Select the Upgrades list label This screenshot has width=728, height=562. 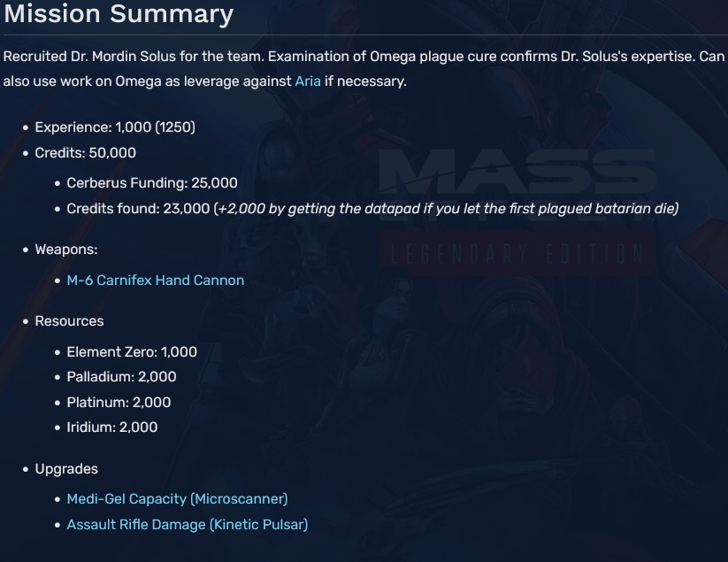tap(66, 468)
